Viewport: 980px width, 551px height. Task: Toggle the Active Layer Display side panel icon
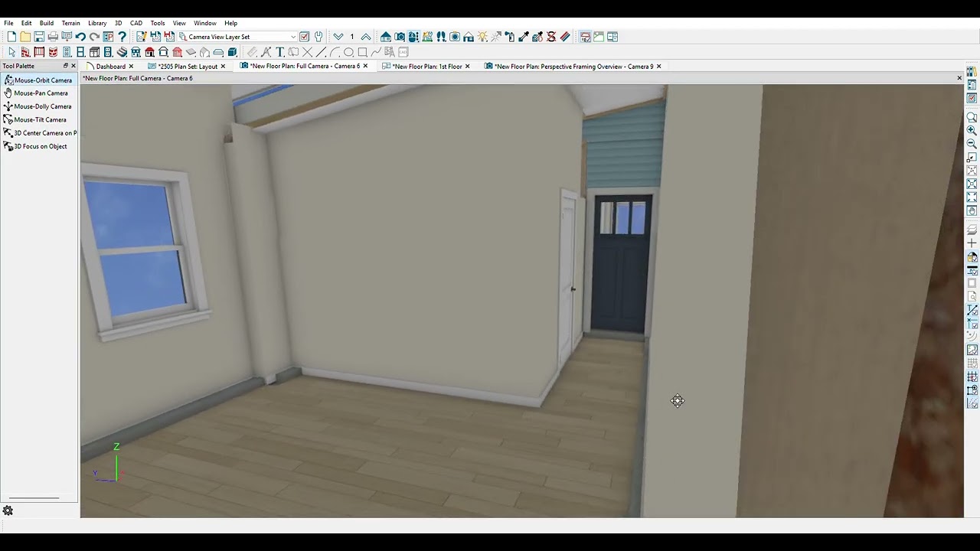point(972,98)
